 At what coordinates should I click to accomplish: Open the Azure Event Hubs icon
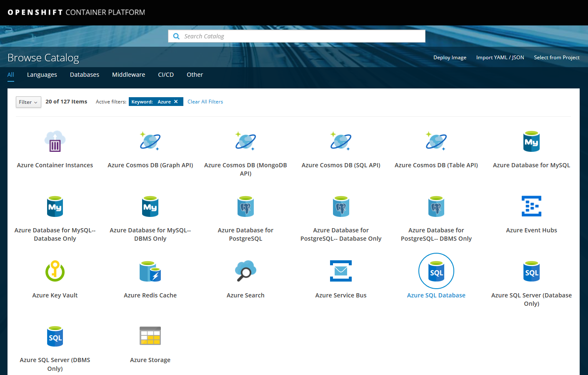tap(531, 206)
